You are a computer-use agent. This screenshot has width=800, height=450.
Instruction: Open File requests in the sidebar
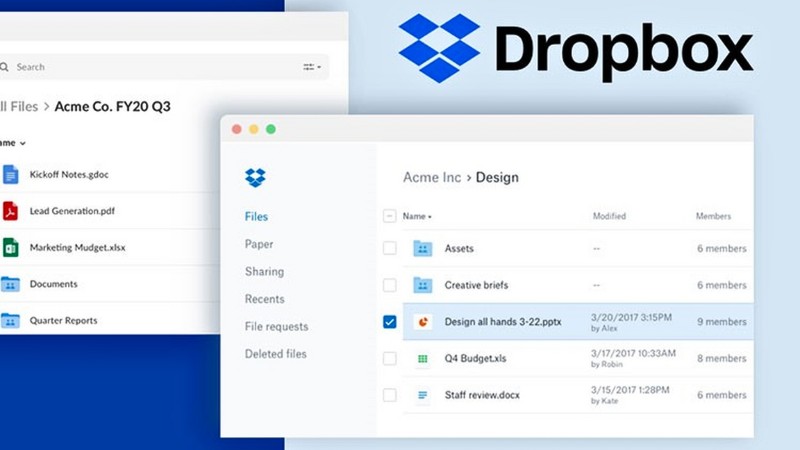coord(276,327)
